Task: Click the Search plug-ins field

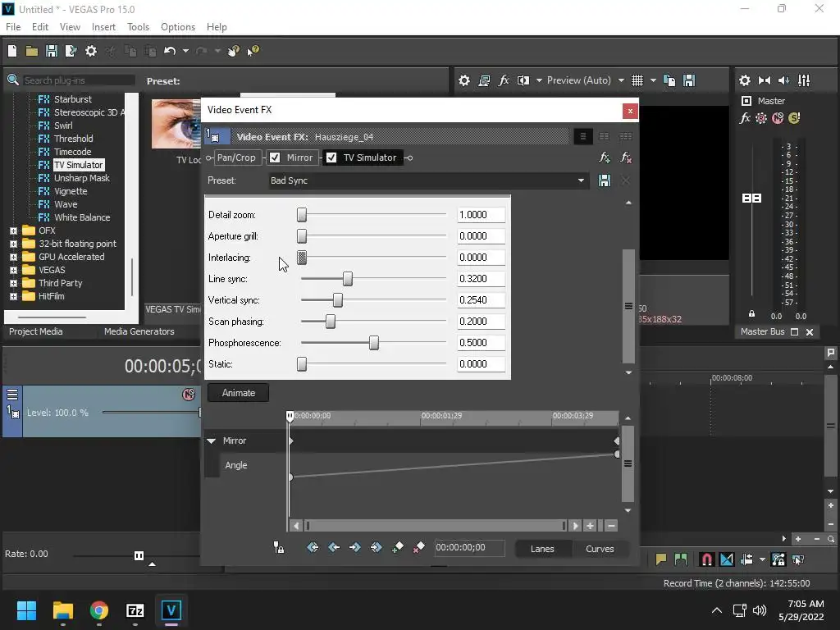Action: pos(78,80)
